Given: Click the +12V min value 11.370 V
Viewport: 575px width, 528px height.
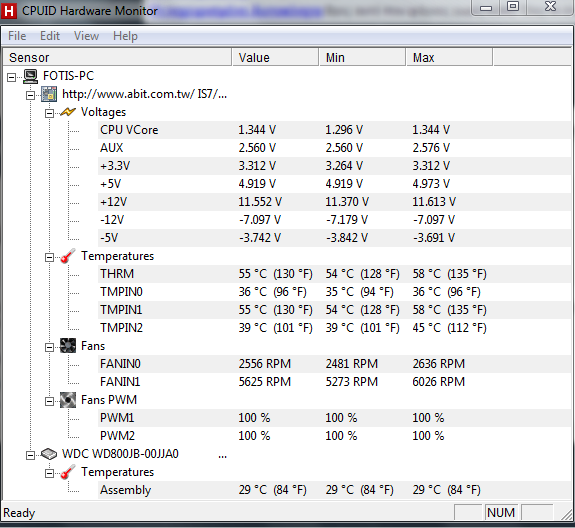Looking at the screenshot, I should [x=347, y=202].
